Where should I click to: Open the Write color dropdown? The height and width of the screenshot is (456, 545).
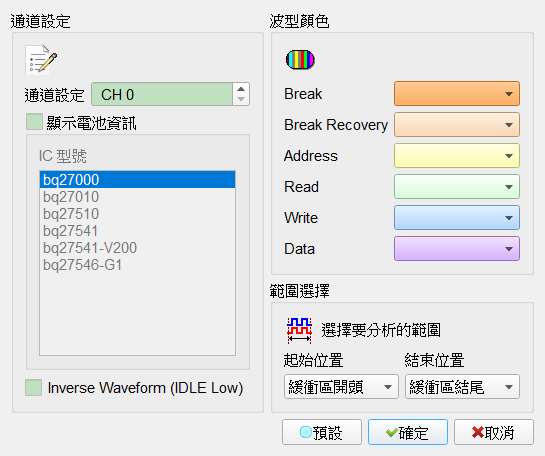[457, 218]
